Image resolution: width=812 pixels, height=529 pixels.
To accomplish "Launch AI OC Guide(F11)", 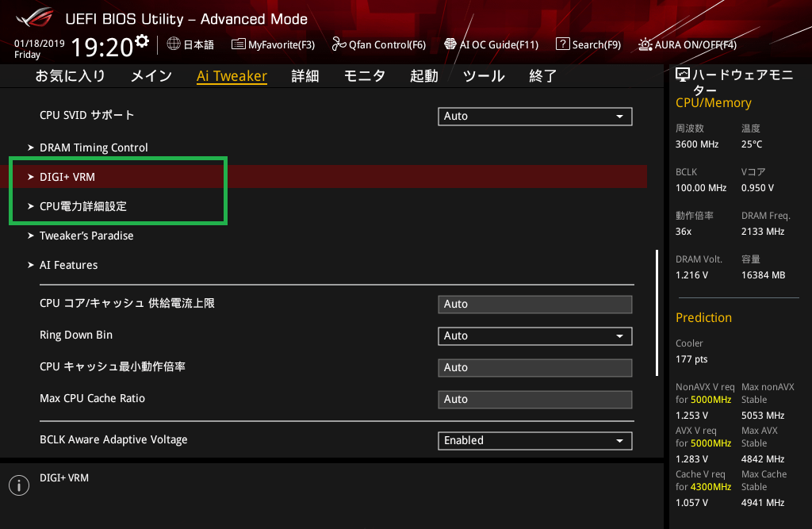I will coord(492,44).
